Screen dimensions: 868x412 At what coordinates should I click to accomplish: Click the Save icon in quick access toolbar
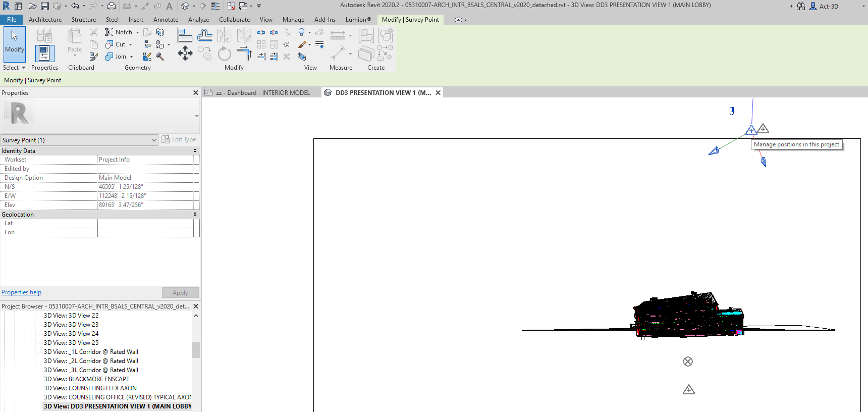(45, 6)
